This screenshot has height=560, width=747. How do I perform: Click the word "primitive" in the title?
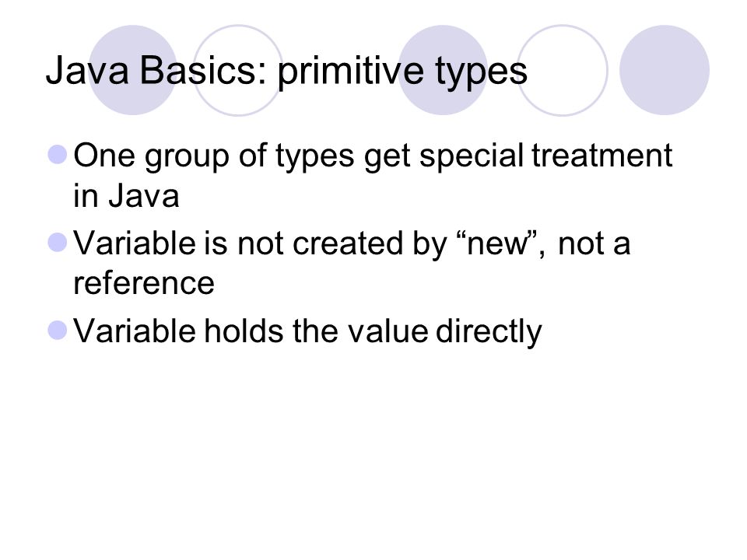351,72
